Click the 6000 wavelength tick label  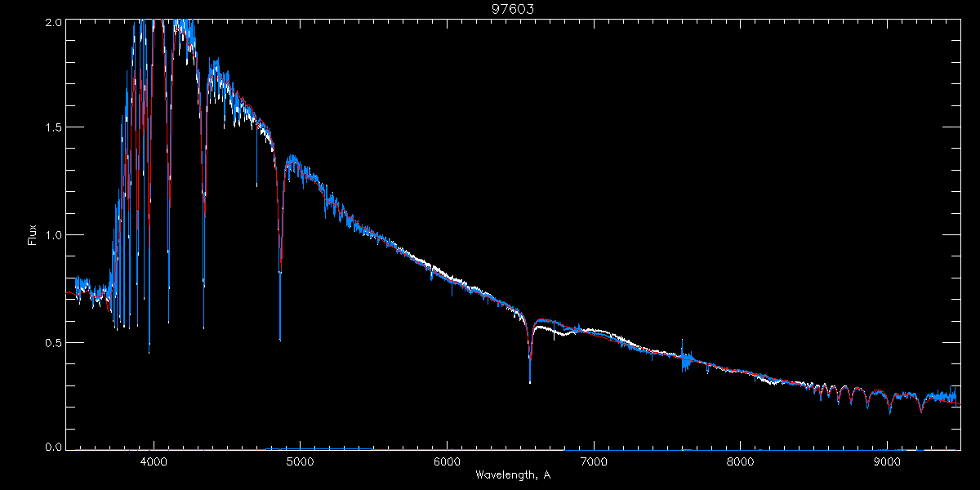pos(447,461)
